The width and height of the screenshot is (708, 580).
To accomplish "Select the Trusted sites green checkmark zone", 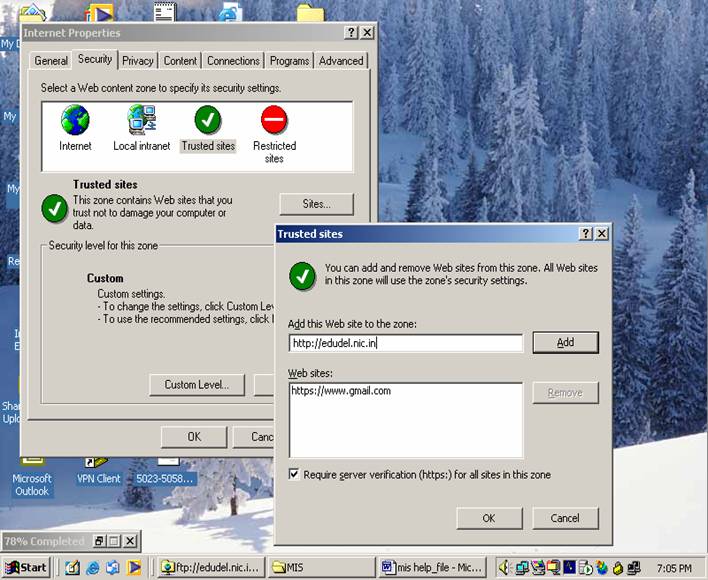I will [208, 121].
